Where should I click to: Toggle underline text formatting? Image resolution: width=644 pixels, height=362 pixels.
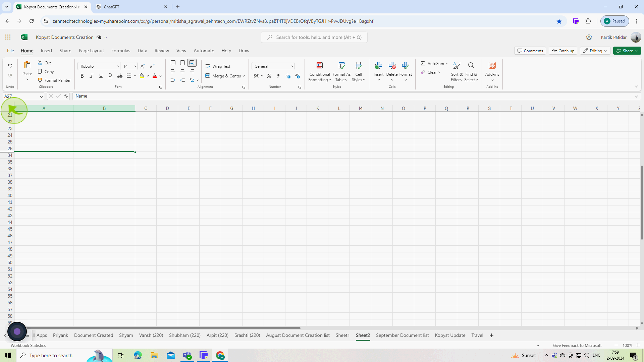(101, 75)
